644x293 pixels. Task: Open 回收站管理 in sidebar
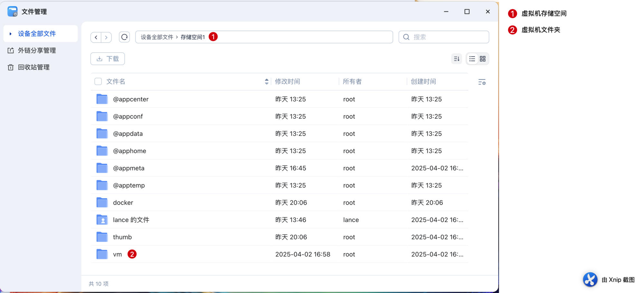pyautogui.click(x=33, y=67)
